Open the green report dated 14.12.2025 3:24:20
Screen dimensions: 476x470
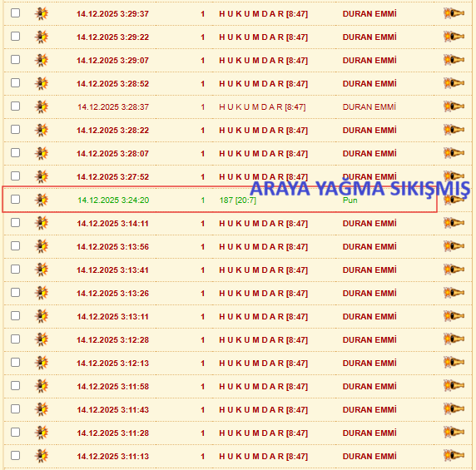113,200
